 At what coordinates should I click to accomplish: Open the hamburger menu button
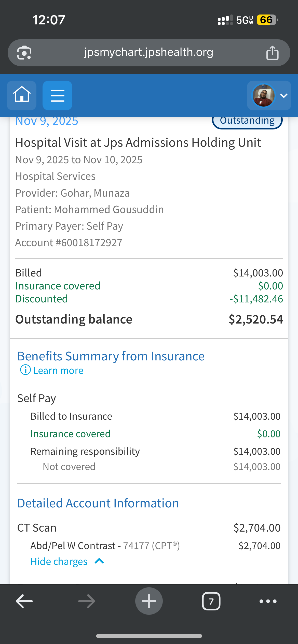pyautogui.click(x=57, y=95)
